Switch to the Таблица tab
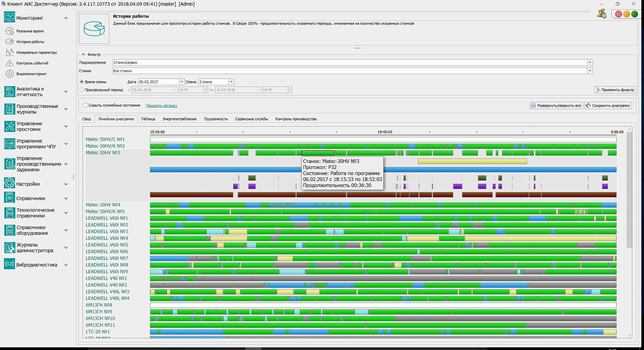Screen dimensions: 644x350 pos(148,119)
